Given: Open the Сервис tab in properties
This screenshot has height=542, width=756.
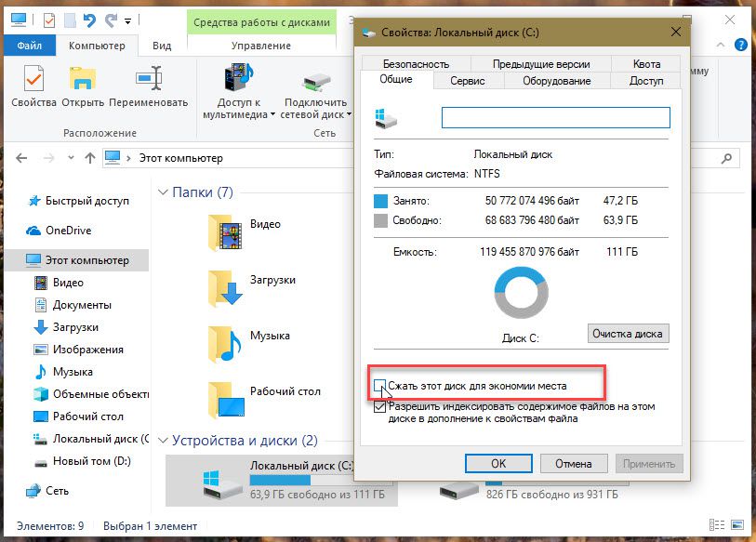Looking at the screenshot, I should 468,81.
